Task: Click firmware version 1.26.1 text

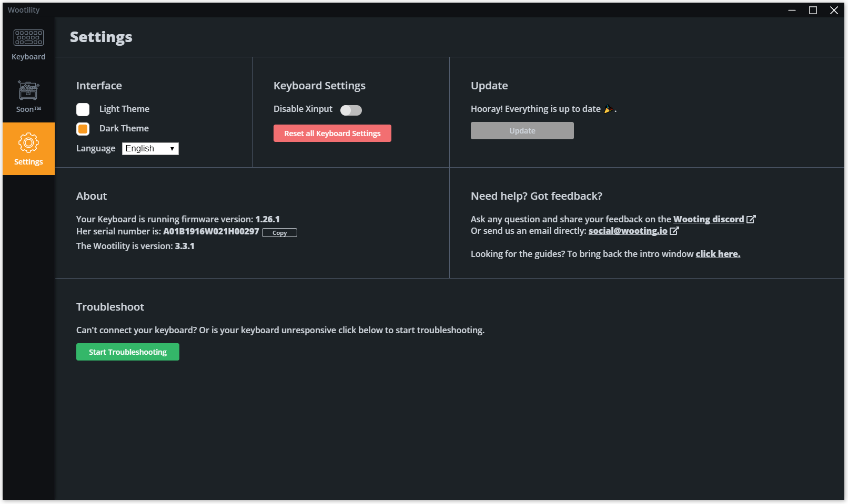Action: [268, 219]
